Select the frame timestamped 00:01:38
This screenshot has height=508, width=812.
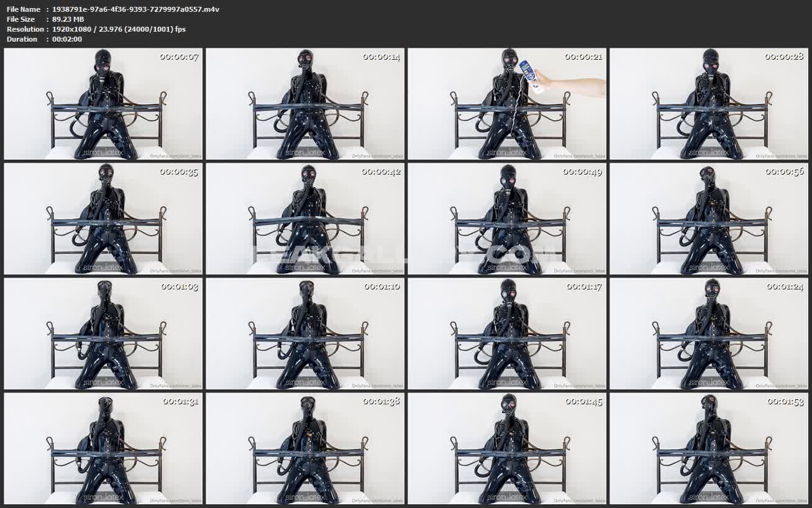coord(305,448)
